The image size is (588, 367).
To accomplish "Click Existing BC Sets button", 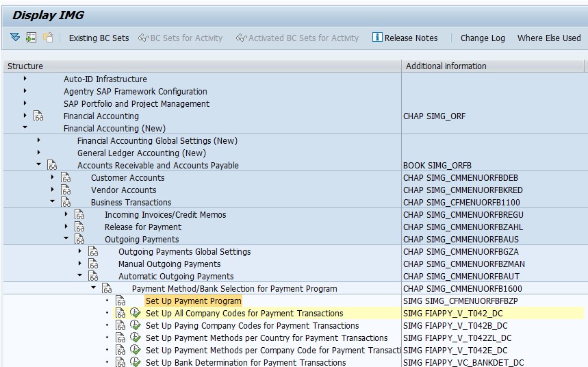I will (99, 38).
